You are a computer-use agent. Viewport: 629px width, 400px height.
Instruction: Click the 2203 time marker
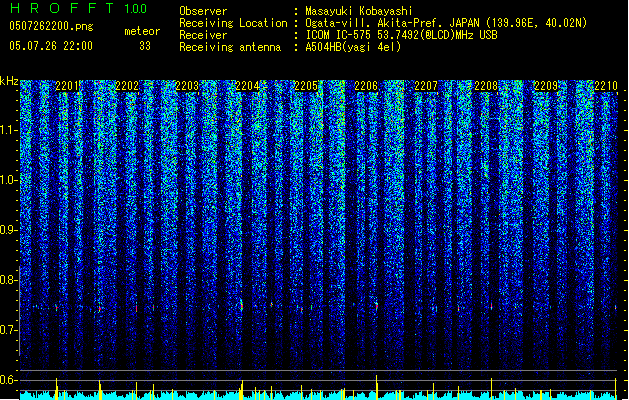[187, 86]
